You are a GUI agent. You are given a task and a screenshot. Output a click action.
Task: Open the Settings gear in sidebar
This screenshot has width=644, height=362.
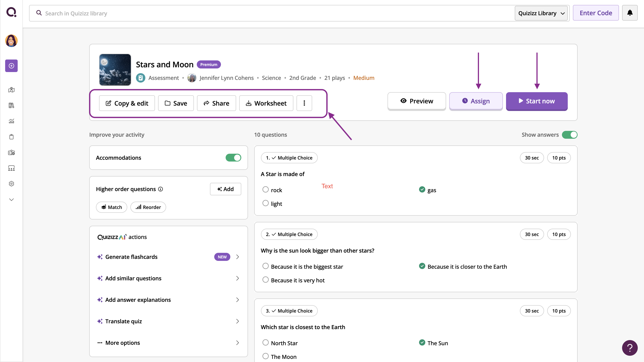[x=11, y=184]
